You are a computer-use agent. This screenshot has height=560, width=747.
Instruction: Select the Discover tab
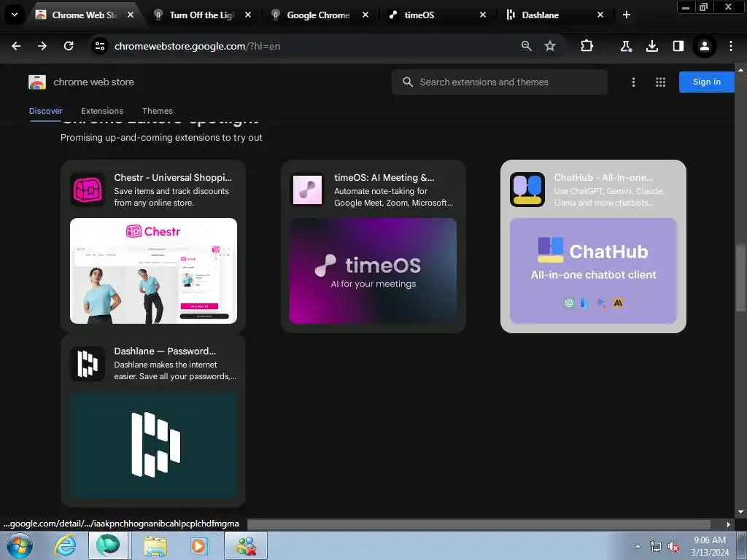tap(46, 111)
